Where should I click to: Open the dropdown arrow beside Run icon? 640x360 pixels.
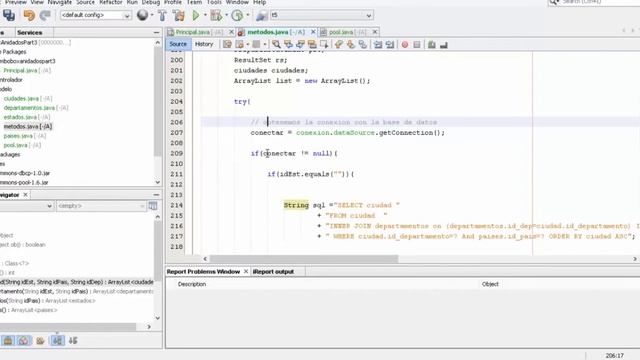(x=205, y=15)
